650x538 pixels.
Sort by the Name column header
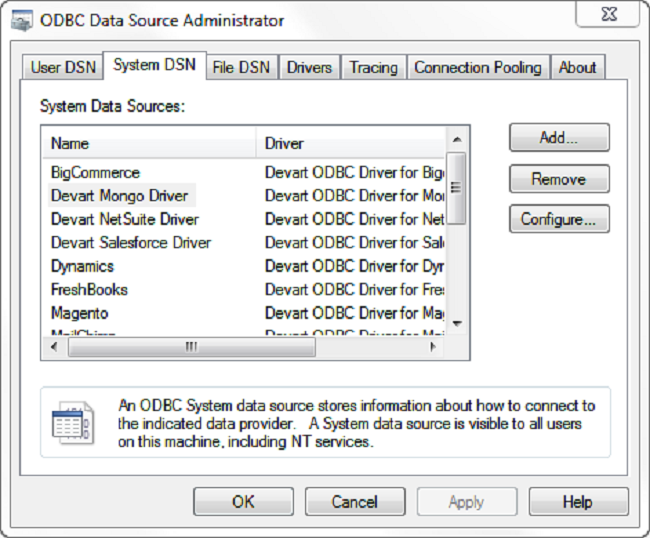pyautogui.click(x=149, y=143)
